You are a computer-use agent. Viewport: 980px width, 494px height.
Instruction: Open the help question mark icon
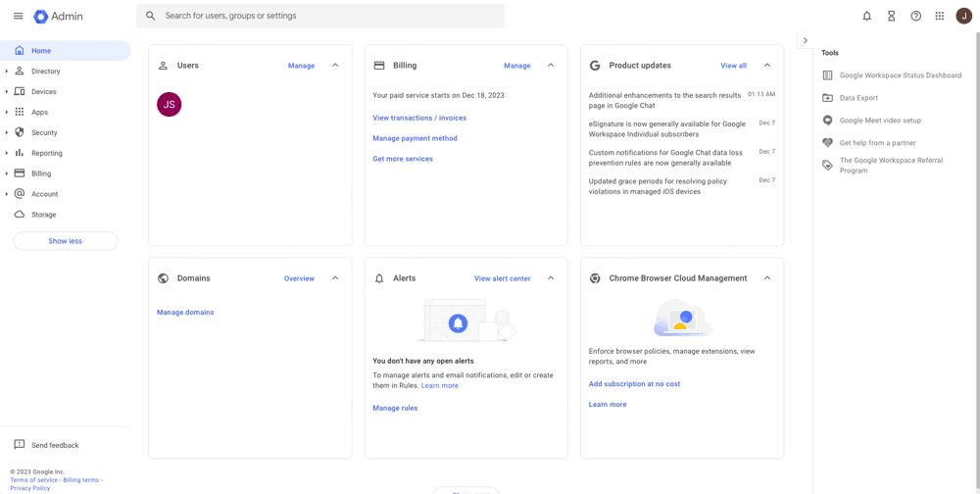[x=915, y=17]
